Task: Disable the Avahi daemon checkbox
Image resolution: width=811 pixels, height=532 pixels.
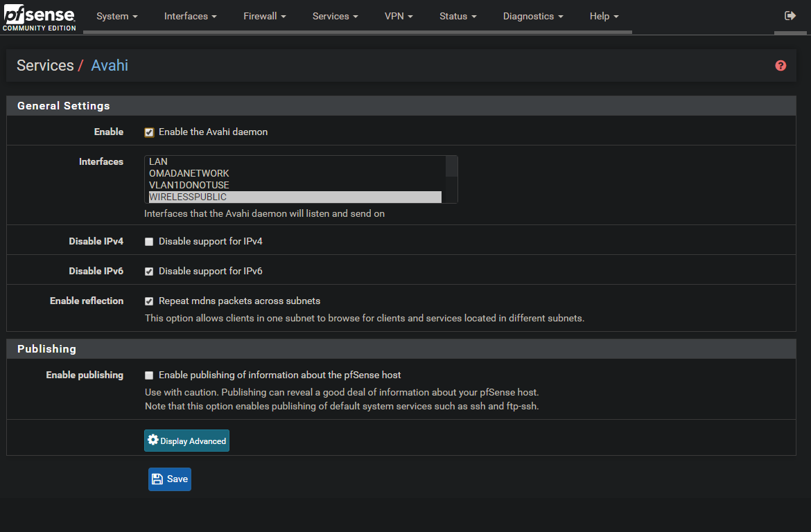Action: click(149, 132)
